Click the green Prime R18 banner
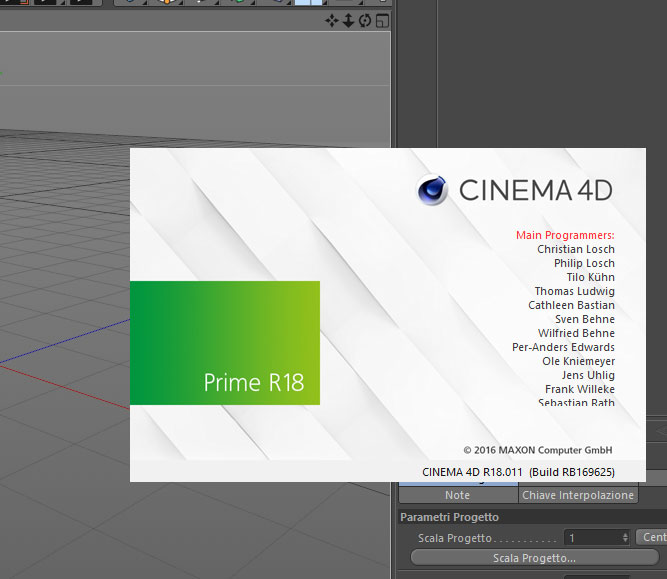667x579 pixels. (x=224, y=343)
